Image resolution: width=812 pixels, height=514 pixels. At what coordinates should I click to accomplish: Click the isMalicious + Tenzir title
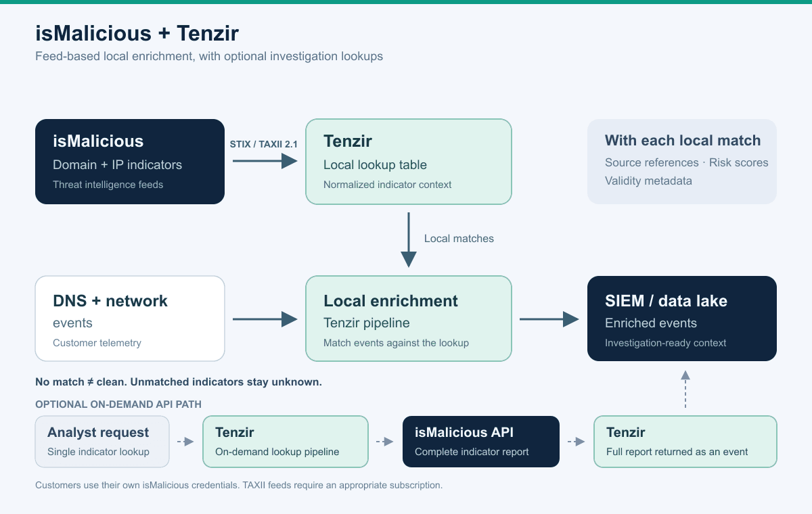tap(137, 32)
